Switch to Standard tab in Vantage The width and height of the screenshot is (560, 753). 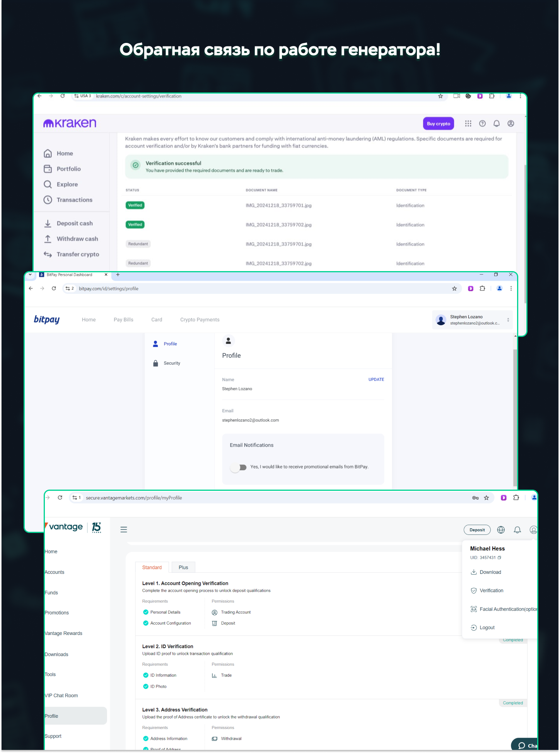(x=152, y=567)
